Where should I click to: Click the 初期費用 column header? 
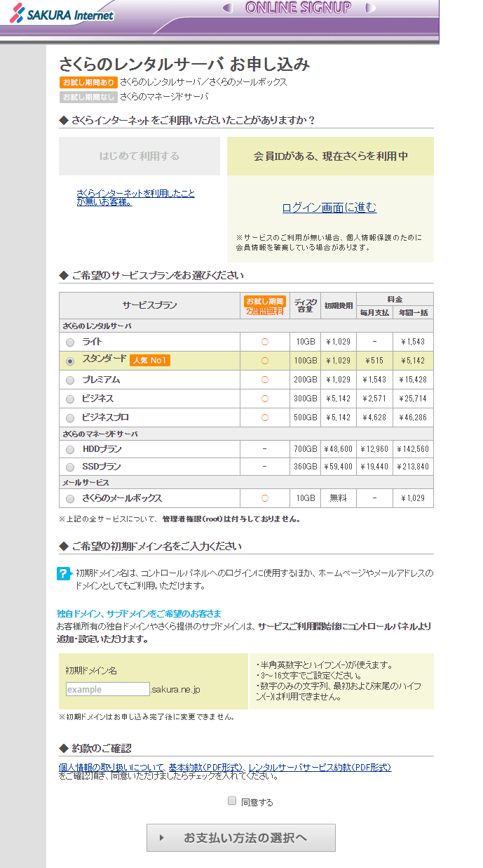(x=338, y=306)
